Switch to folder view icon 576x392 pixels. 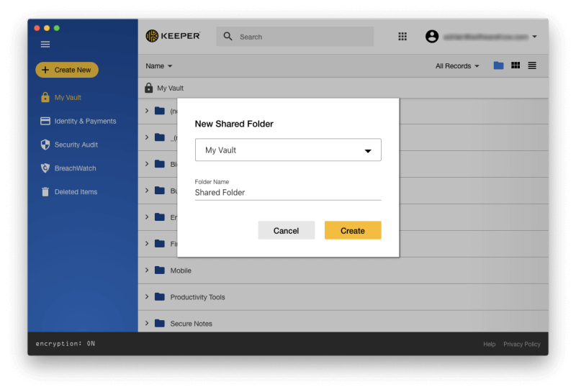(498, 65)
